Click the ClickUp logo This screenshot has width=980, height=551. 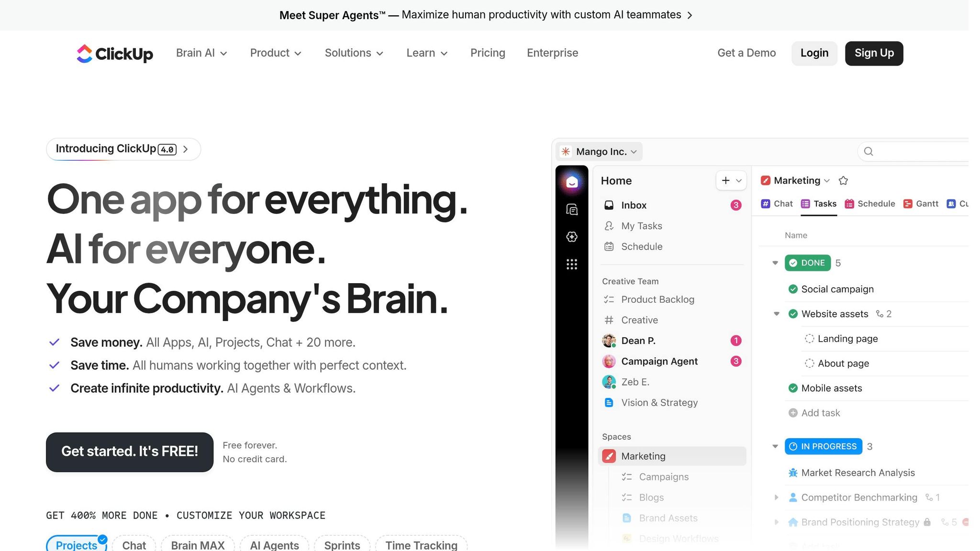coord(115,53)
